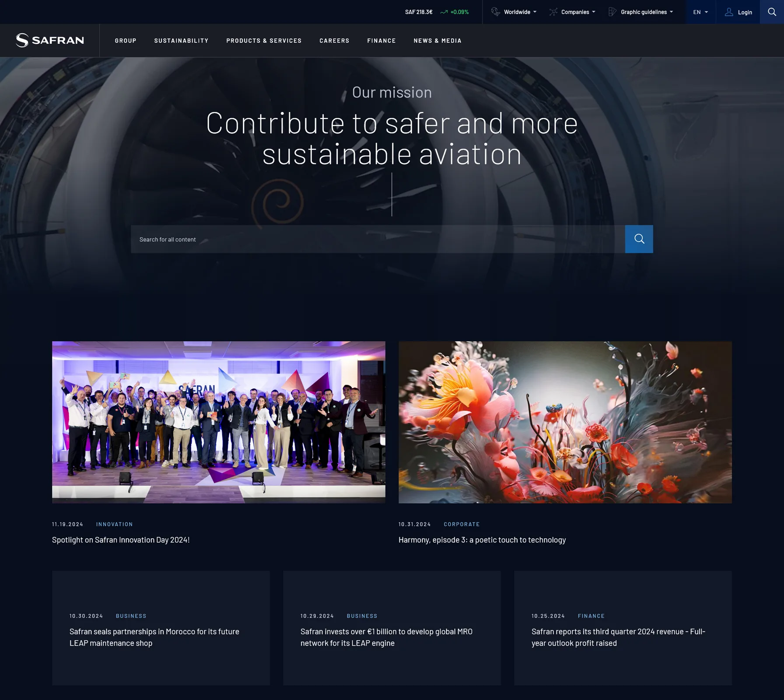Open the Sustainability menu
The image size is (784, 700).
click(181, 41)
